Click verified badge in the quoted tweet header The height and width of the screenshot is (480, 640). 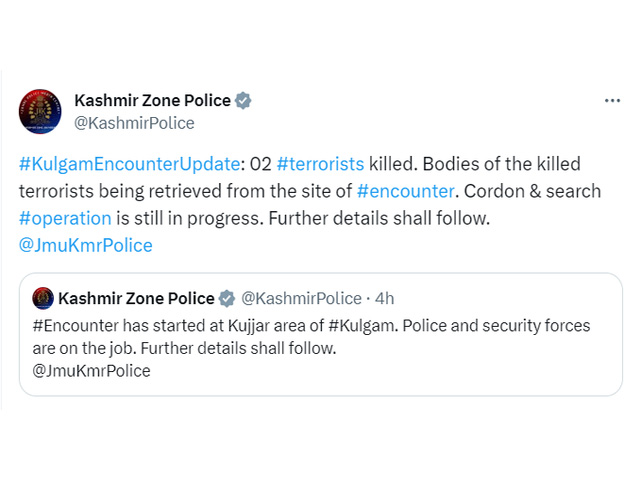[x=227, y=298]
